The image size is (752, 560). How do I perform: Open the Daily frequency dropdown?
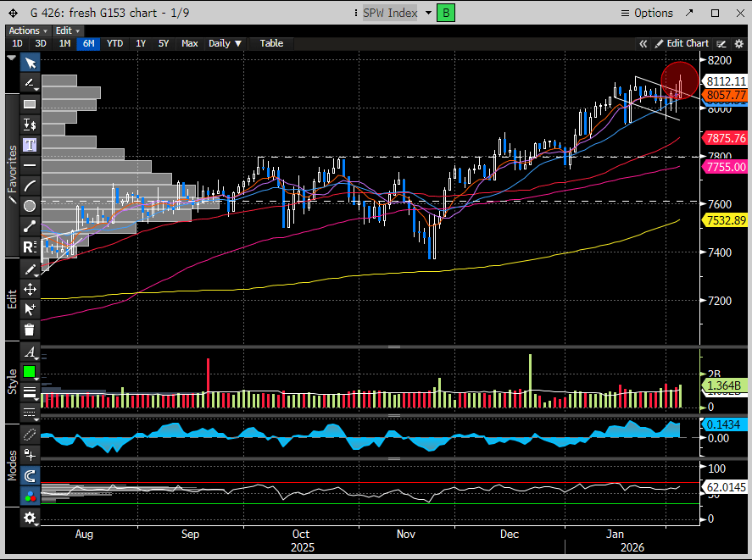coord(225,43)
